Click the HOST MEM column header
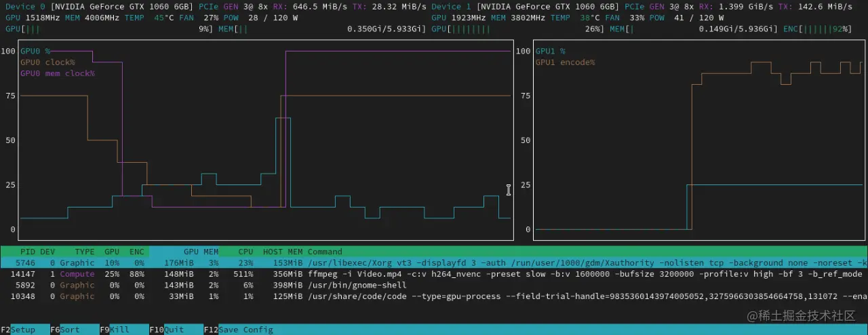This screenshot has height=335, width=868. click(283, 252)
